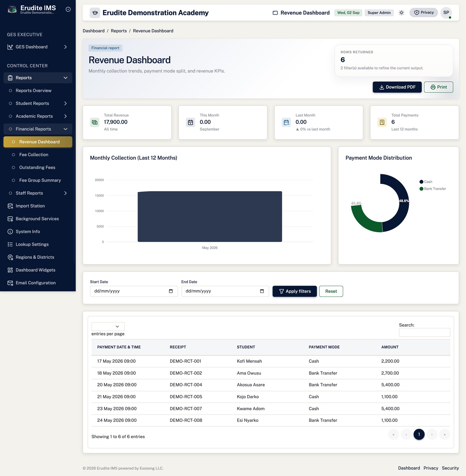
Task: Open End Date calendar picker icon
Action: 262,291
